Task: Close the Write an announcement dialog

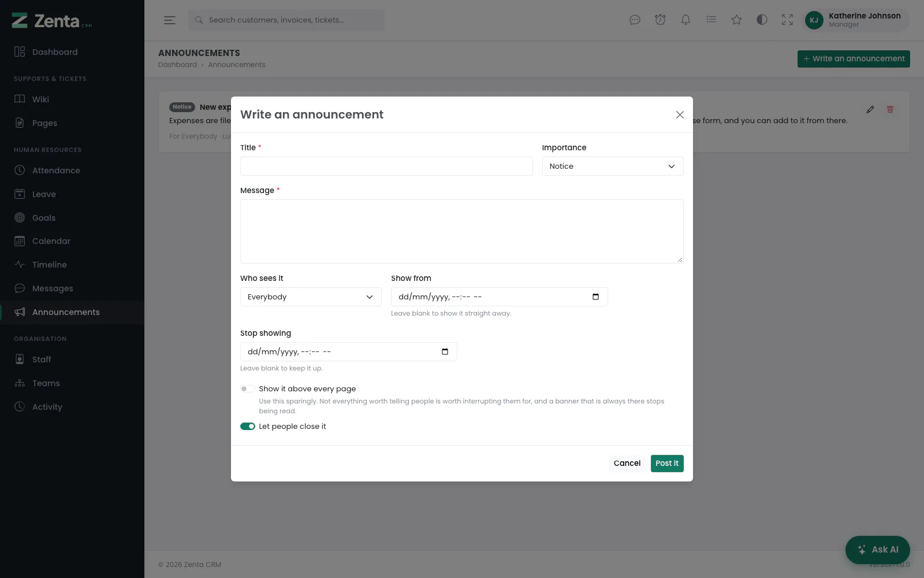Action: pos(680,115)
